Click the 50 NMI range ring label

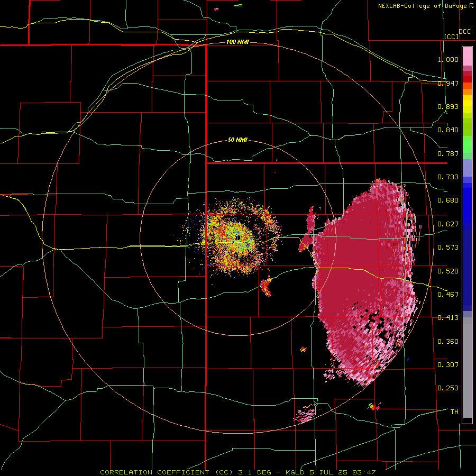point(237,140)
